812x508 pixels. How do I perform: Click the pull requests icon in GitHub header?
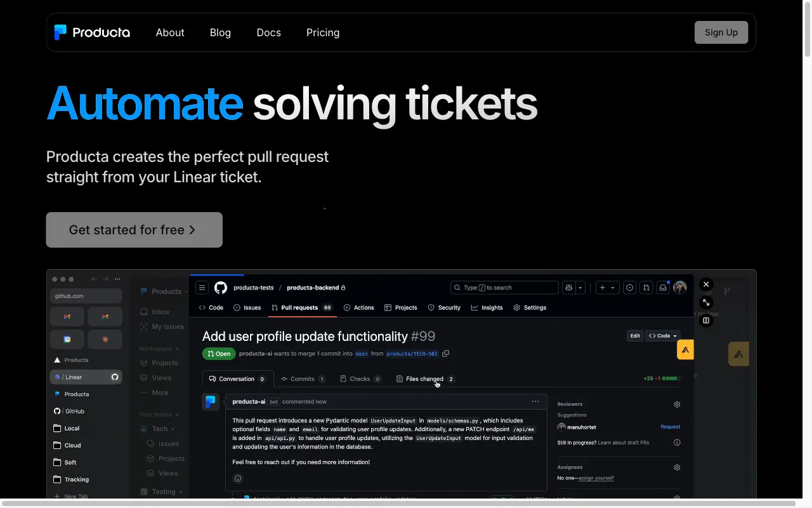point(646,288)
